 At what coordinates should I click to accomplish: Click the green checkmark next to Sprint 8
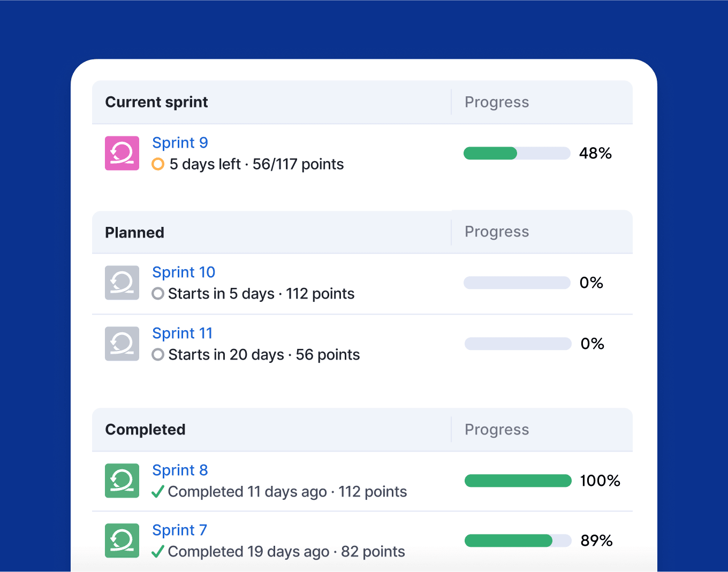tap(157, 492)
